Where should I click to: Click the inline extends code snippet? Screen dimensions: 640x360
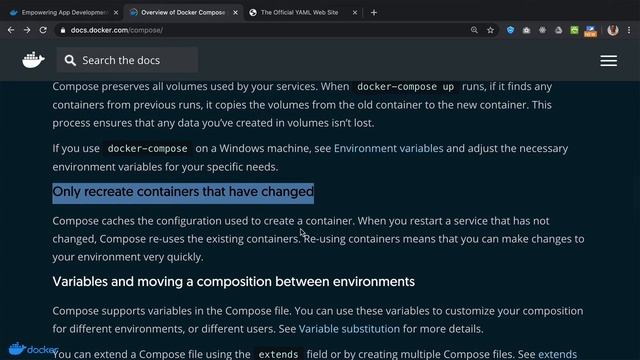point(278,354)
